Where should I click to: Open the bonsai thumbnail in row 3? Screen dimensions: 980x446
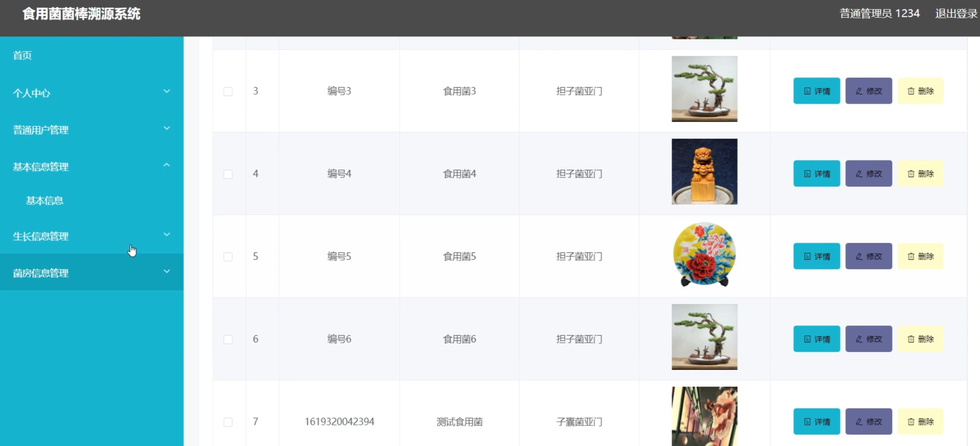704,89
